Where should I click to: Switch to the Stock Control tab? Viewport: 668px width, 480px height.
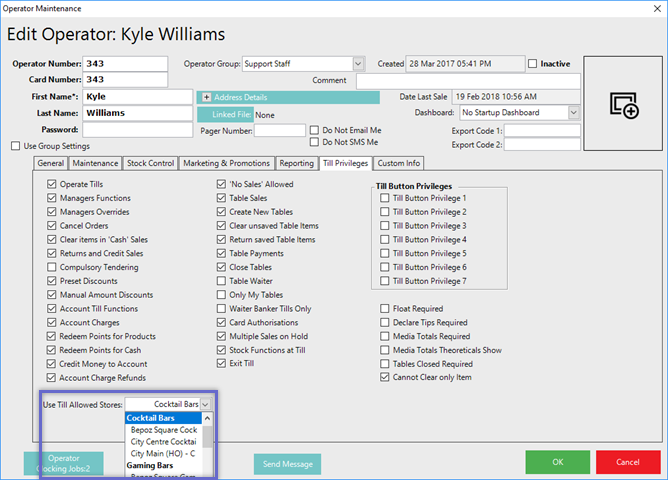tap(150, 163)
